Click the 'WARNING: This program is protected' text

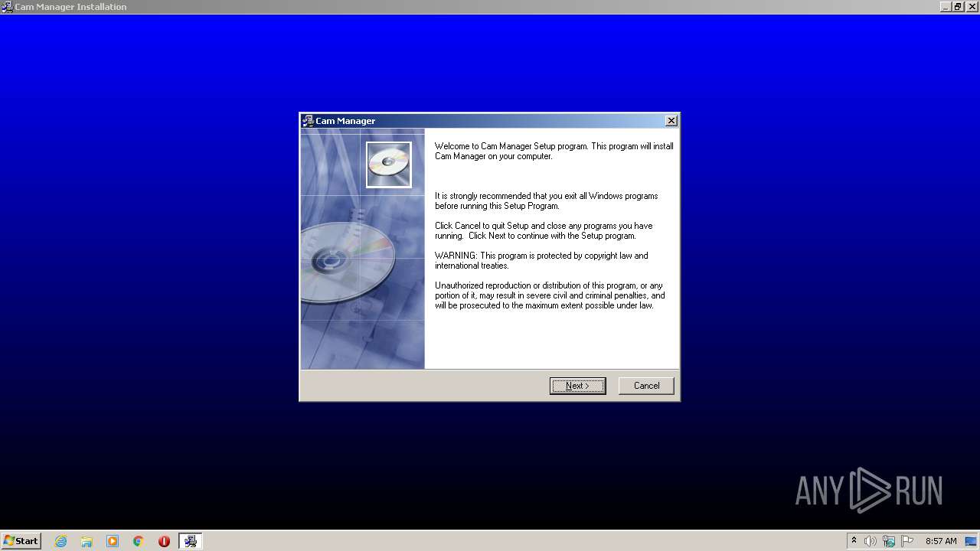tap(541, 260)
